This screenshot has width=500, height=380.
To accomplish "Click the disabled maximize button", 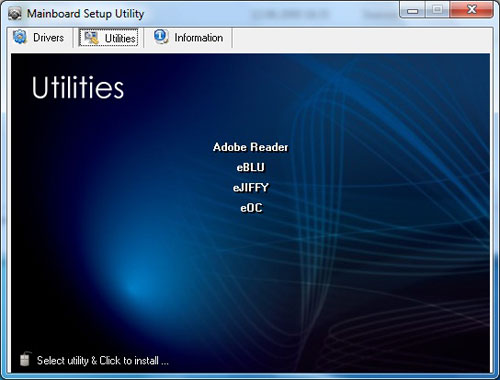I will [x=437, y=10].
